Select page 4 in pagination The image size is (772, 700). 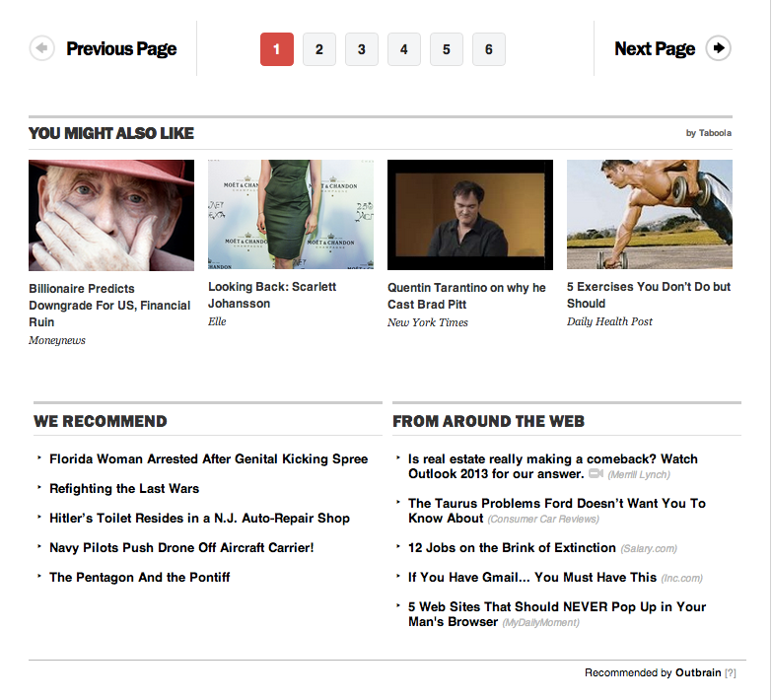pos(403,49)
